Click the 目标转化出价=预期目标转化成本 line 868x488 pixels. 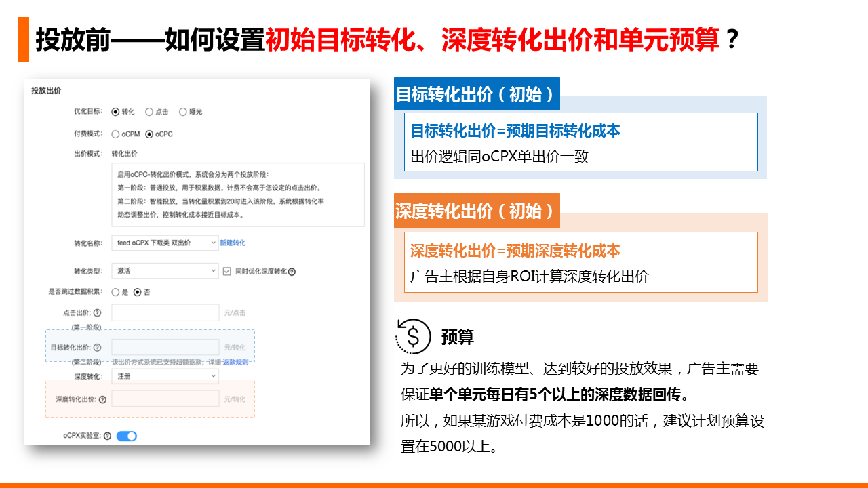point(515,131)
